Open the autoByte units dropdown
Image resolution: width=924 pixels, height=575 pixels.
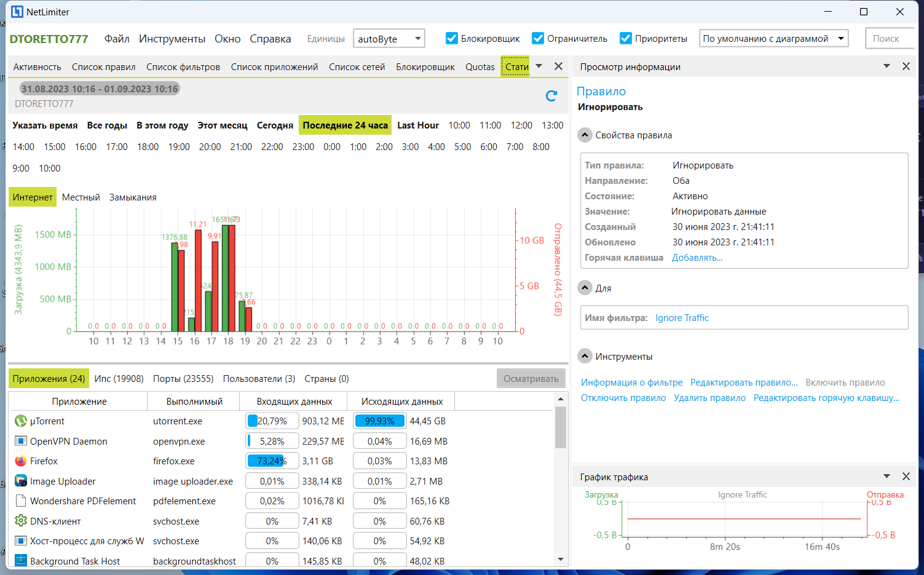389,38
